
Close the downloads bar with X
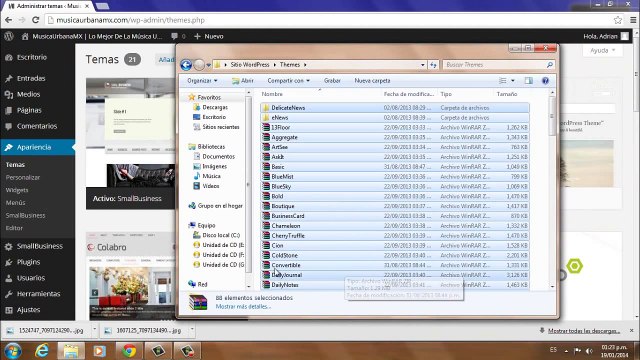pyautogui.click(x=631, y=330)
